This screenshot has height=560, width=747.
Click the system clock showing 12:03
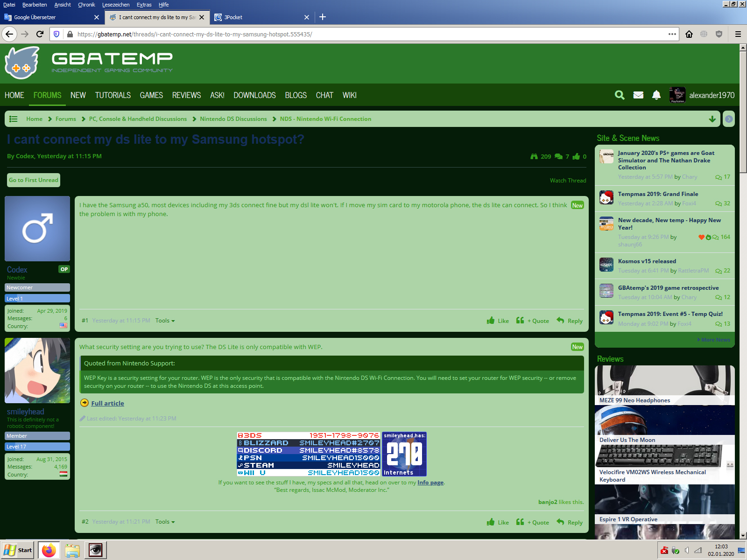(x=721, y=546)
